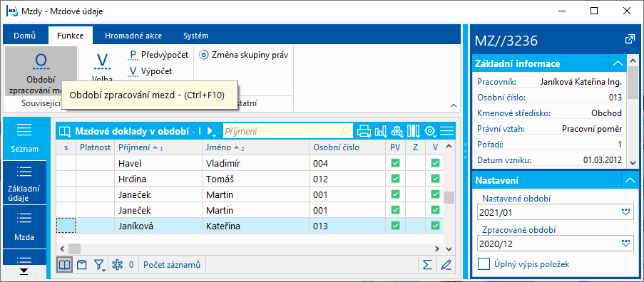Toggle PV checkbox for Havel
Image resolution: width=644 pixels, height=282 pixels.
point(395,164)
